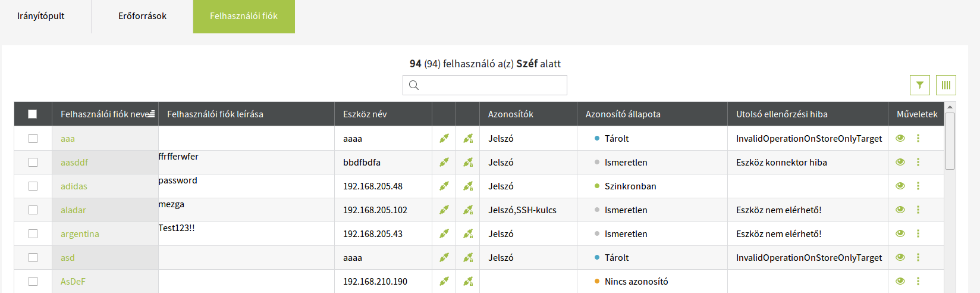Toggle the select-all checkbox in the header

33,114
